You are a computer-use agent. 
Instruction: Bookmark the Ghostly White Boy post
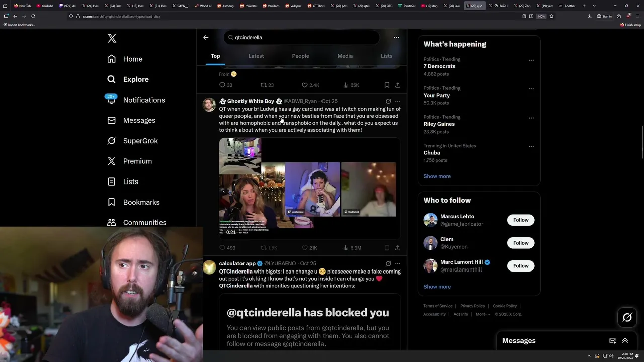tap(387, 248)
